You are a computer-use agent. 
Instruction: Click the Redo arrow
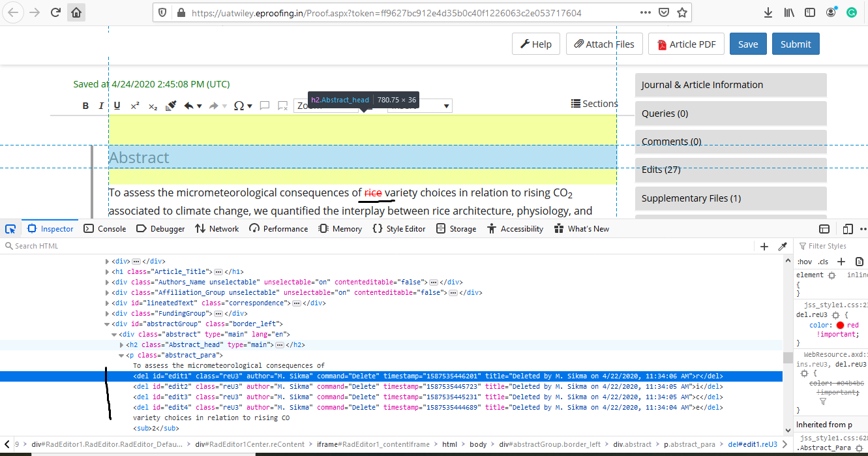(213, 106)
